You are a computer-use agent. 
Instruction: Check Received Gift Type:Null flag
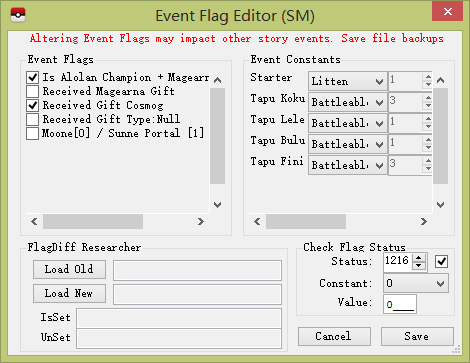(x=32, y=119)
